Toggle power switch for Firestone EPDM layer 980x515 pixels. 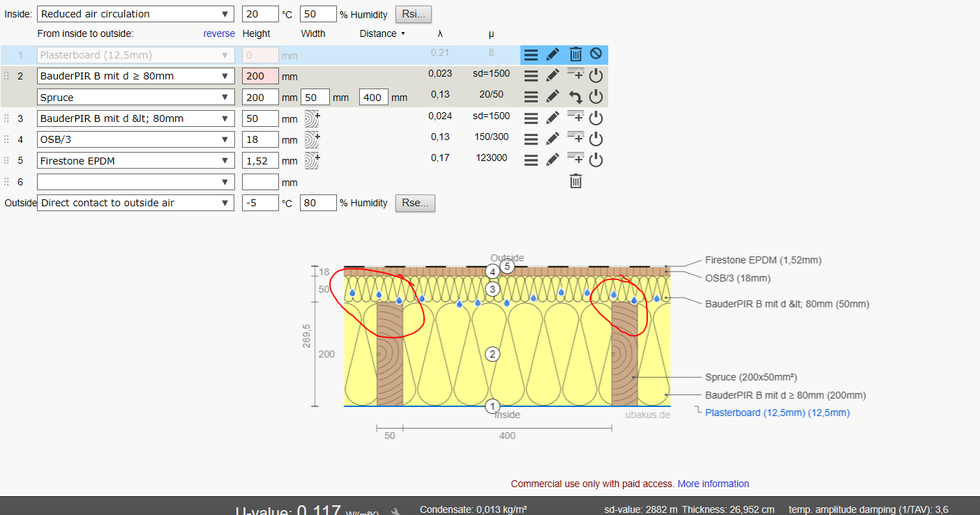pos(596,160)
